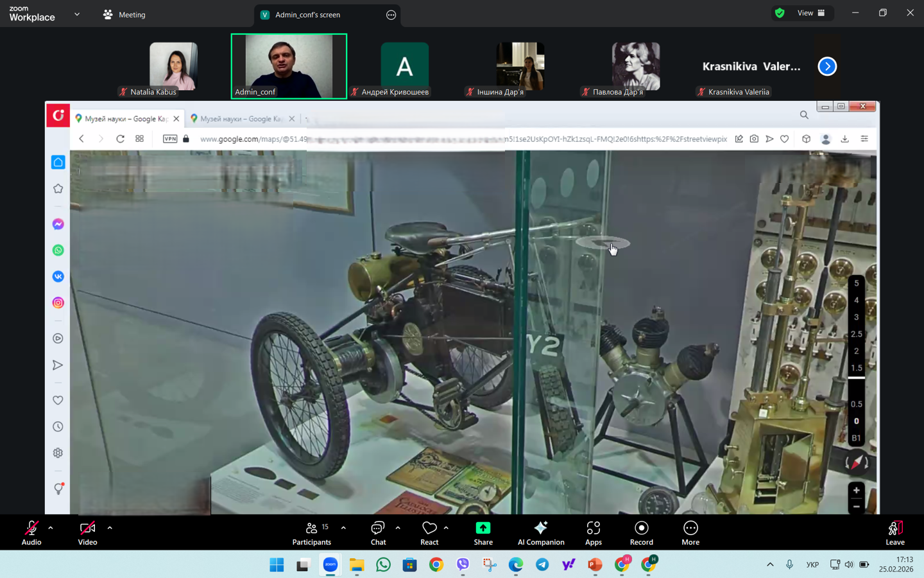The image size is (924, 578).
Task: Click the green Share screen button
Action: 483,532
